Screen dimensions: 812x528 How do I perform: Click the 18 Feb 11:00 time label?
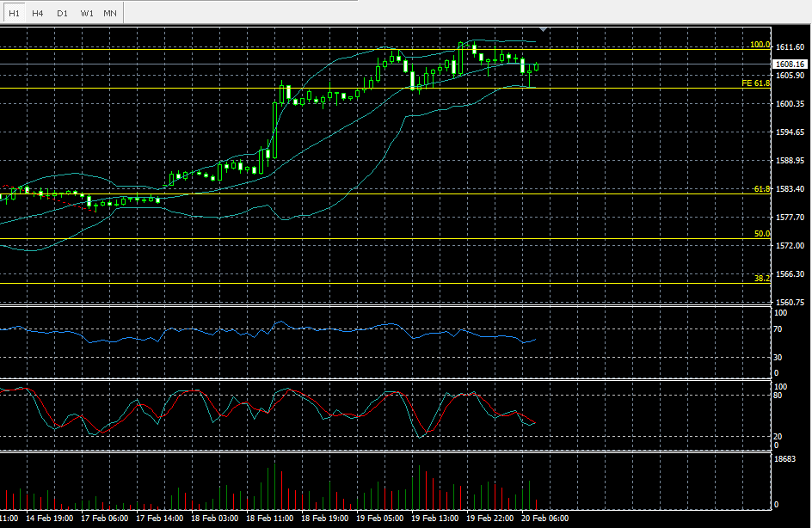(269, 519)
